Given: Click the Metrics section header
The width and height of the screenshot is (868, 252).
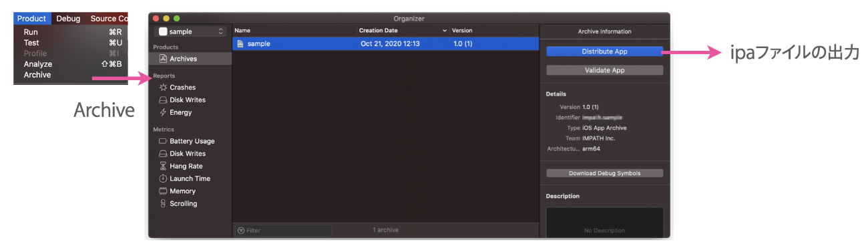Looking at the screenshot, I should (164, 130).
